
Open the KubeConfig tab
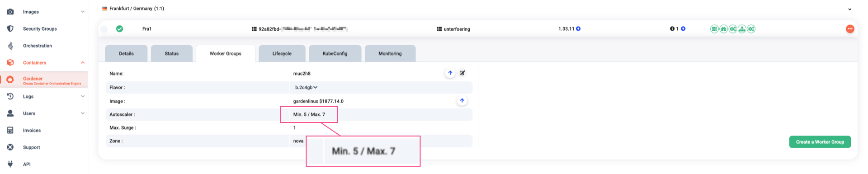click(335, 53)
